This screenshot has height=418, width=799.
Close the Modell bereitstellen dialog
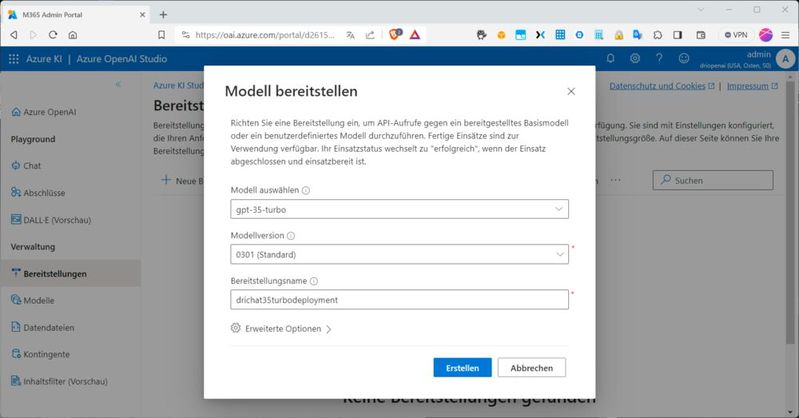click(571, 91)
